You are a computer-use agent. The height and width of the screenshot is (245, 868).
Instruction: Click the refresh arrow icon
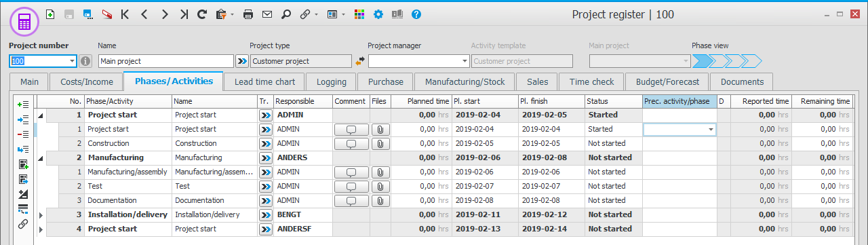[x=202, y=14]
